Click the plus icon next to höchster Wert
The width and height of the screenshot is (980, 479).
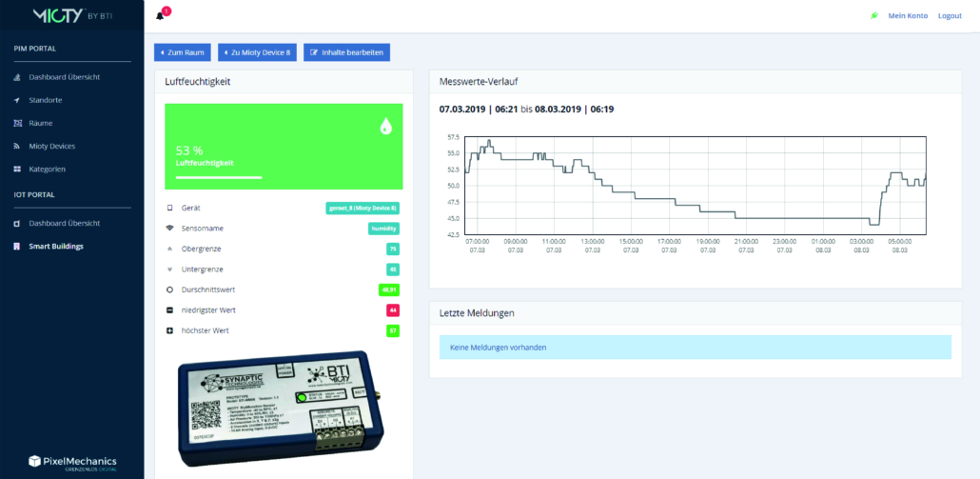(x=169, y=330)
